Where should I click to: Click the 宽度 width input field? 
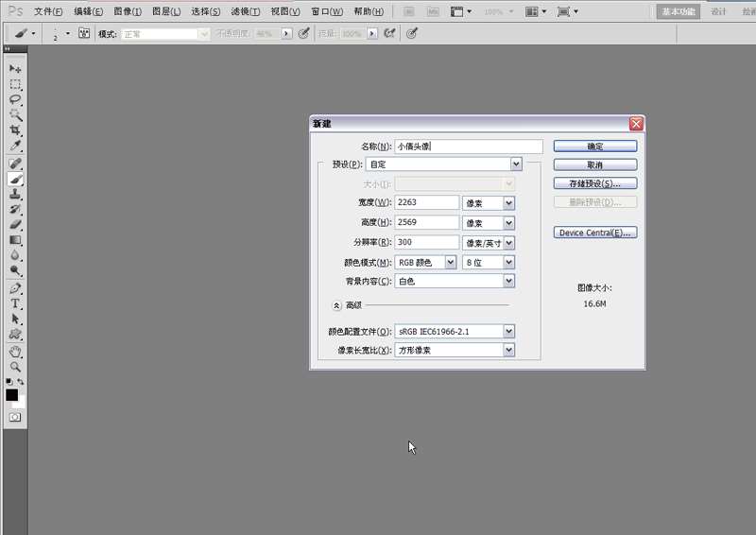(x=427, y=202)
